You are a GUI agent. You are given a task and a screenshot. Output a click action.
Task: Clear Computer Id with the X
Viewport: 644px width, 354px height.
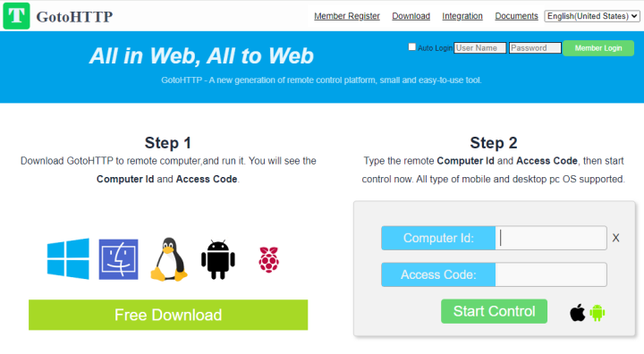point(615,238)
